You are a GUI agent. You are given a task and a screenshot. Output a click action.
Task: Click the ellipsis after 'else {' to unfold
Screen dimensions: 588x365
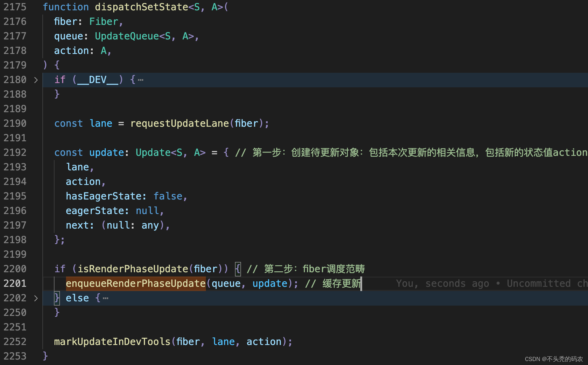point(105,298)
